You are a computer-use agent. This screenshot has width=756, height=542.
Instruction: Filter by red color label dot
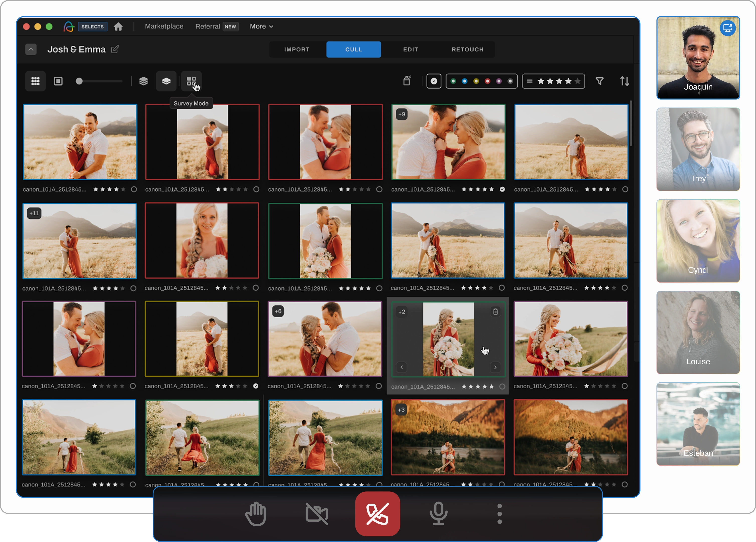[487, 81]
